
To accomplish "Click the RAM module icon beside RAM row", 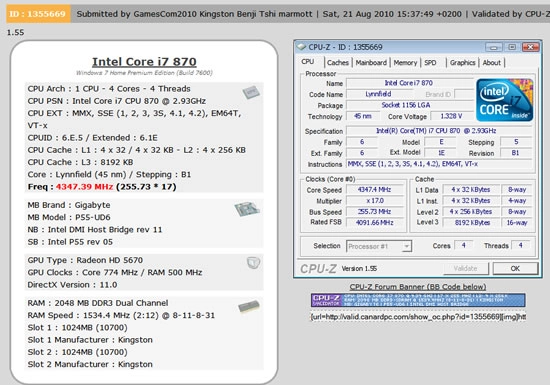I will [x=249, y=306].
